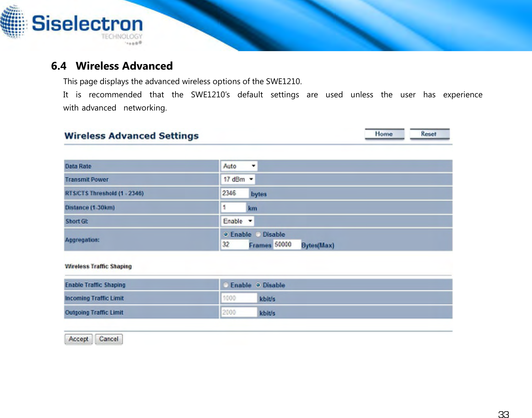Click the '6.4 Wireless Advanced' section heading
This screenshot has height=418, width=532.
112,66
